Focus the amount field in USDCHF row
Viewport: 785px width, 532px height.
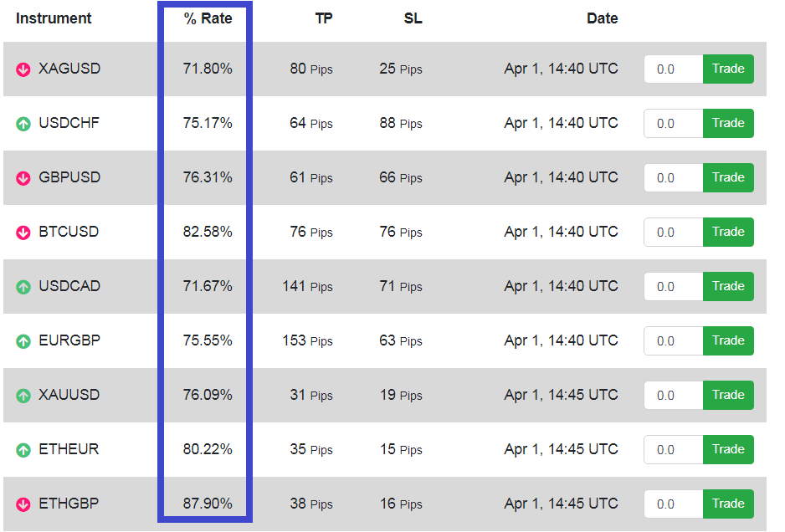674,123
